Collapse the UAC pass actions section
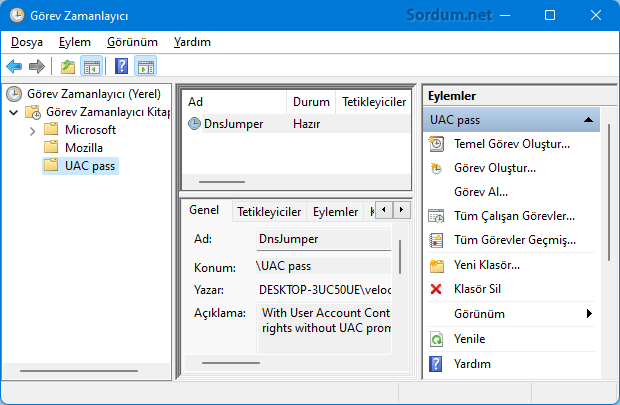Image resolution: width=620 pixels, height=405 pixels. click(588, 120)
